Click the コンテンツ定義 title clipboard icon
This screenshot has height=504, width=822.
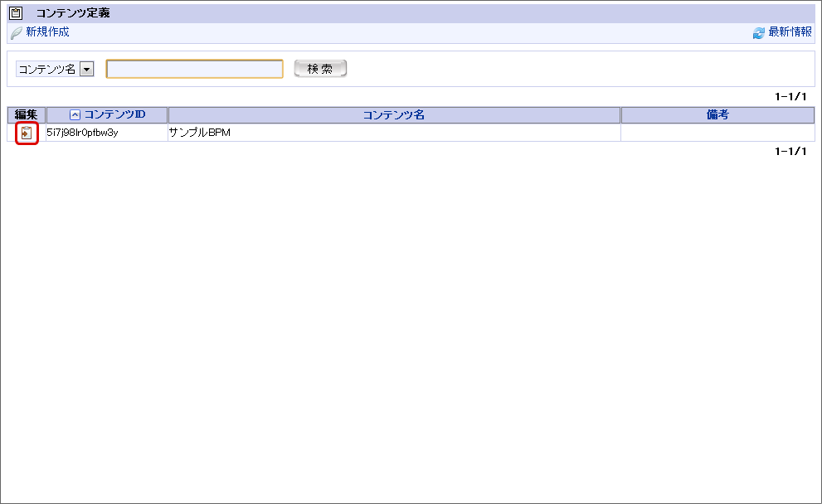coord(17,13)
